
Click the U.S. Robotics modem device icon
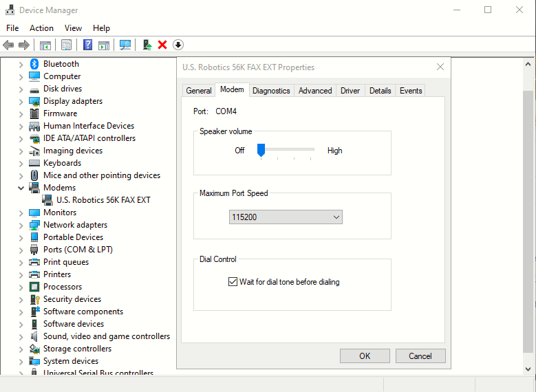[47, 200]
